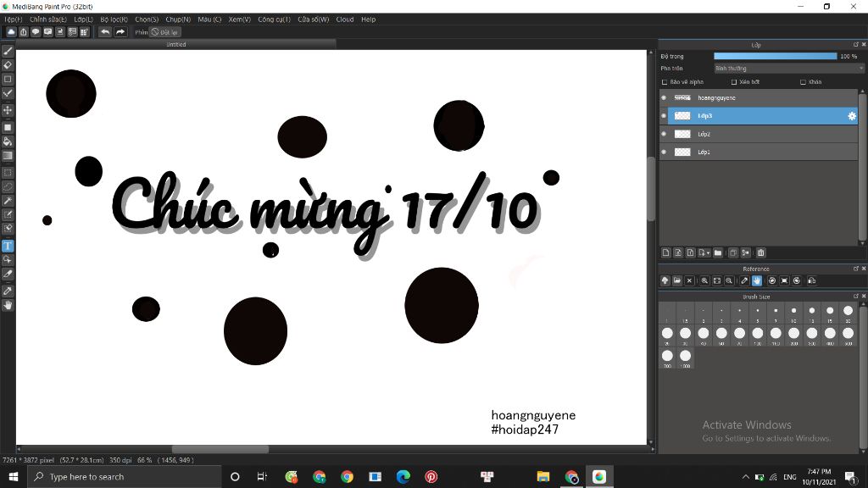
Task: Pick the Lasso selection tool
Action: [8, 186]
